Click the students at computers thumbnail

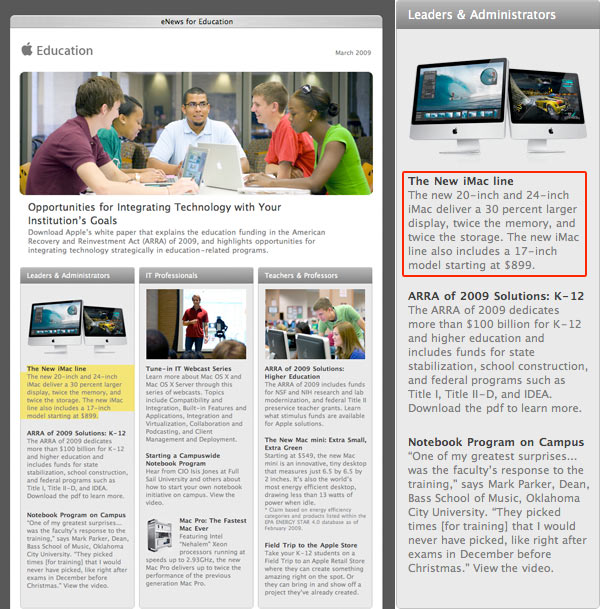tap(314, 324)
